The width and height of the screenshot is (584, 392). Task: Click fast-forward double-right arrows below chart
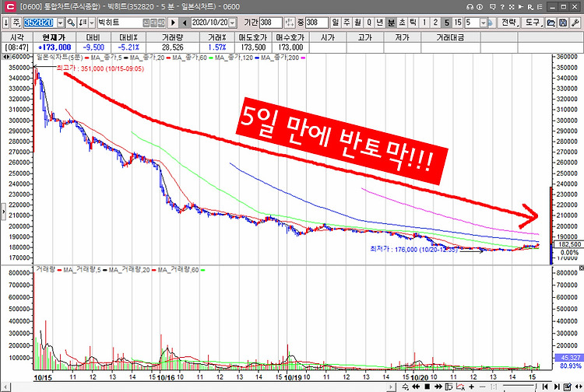[x=438, y=387]
